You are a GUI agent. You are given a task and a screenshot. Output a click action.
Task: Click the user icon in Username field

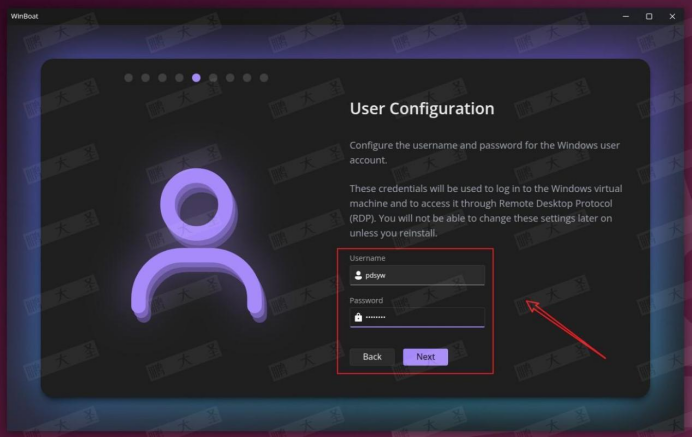click(358, 275)
